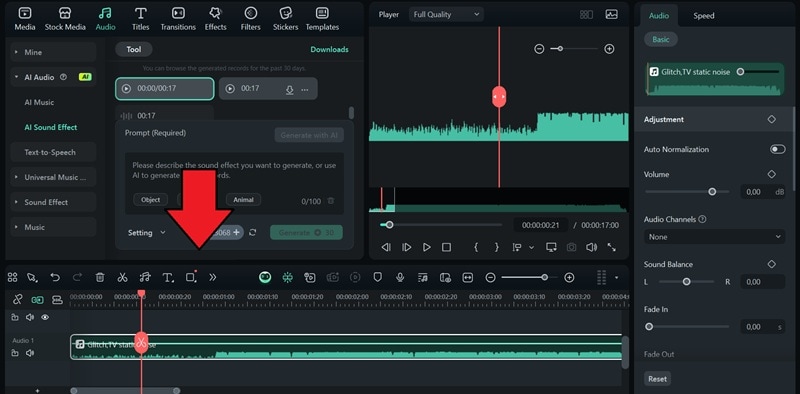Open the Full Quality dropdown

446,14
